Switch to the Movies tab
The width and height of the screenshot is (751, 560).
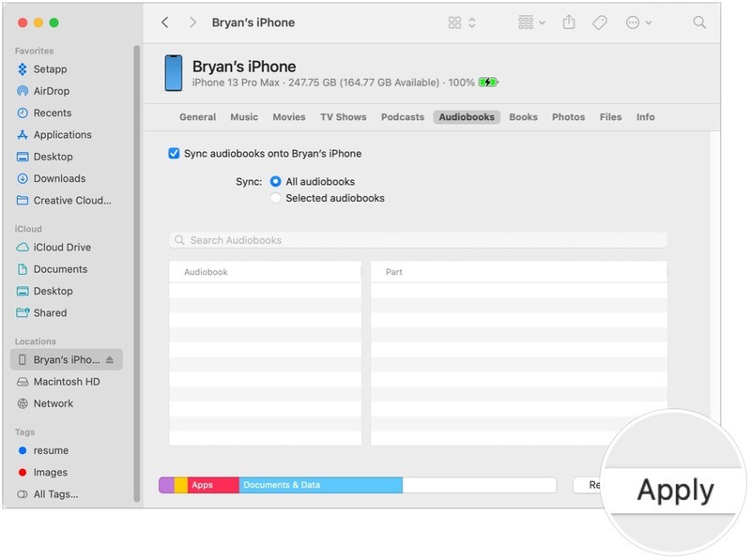(289, 117)
